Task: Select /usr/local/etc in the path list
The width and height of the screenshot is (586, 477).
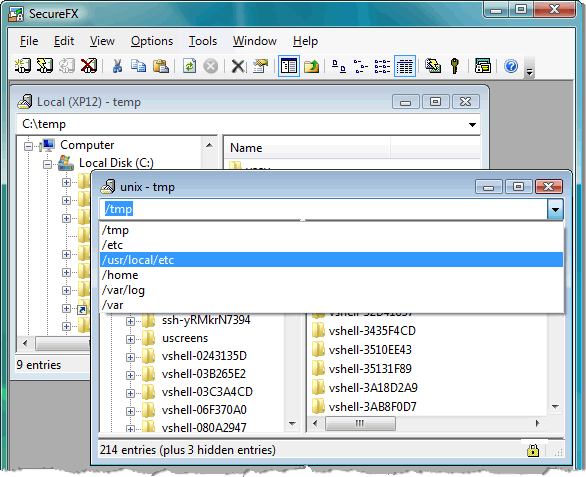Action: 331,260
